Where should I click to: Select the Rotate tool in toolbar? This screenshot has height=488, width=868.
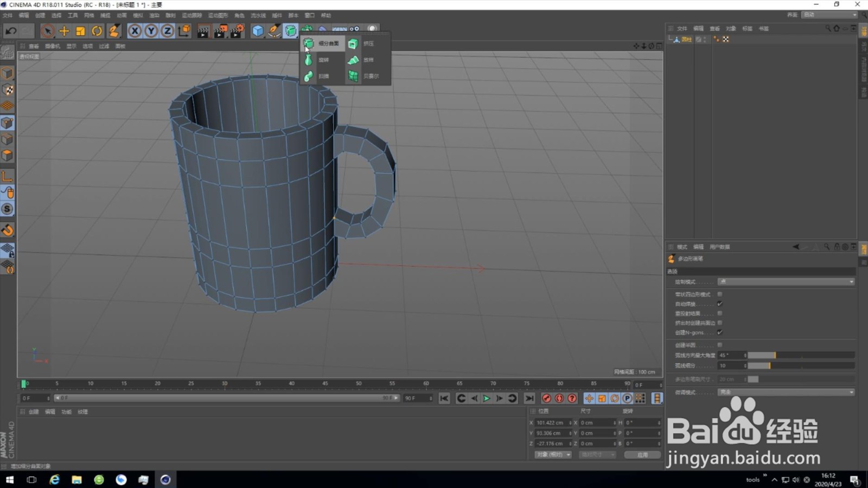97,31
